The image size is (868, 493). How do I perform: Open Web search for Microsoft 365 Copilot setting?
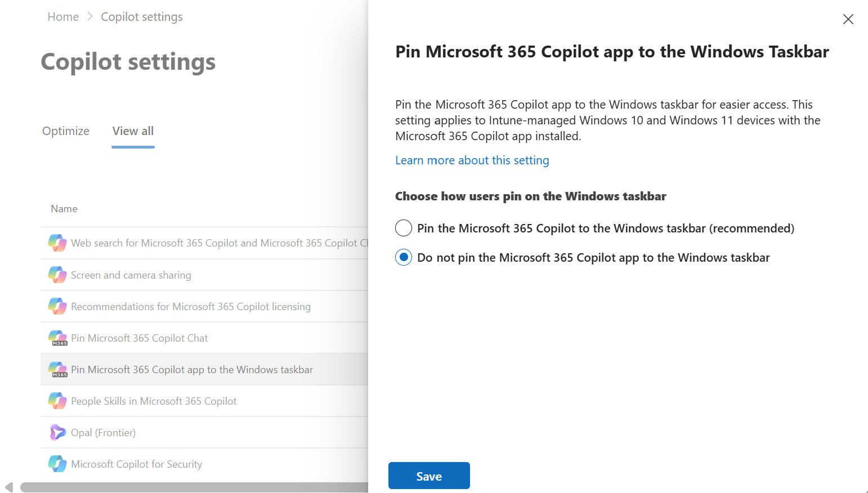pos(220,243)
